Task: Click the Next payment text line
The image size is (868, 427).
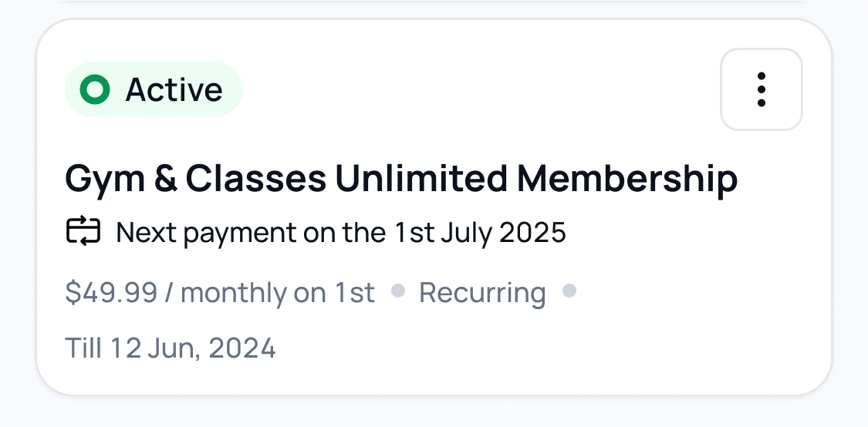Action: pyautogui.click(x=340, y=231)
